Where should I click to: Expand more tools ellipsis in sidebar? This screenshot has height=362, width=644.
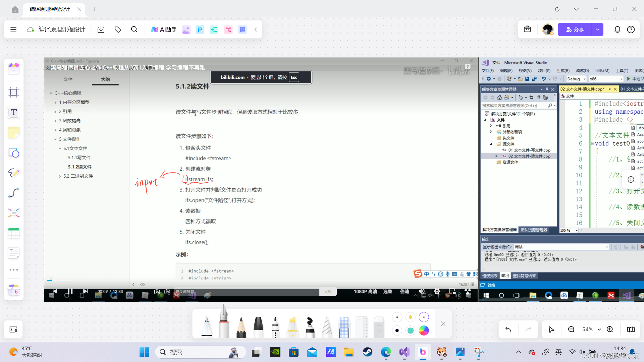tap(14, 270)
